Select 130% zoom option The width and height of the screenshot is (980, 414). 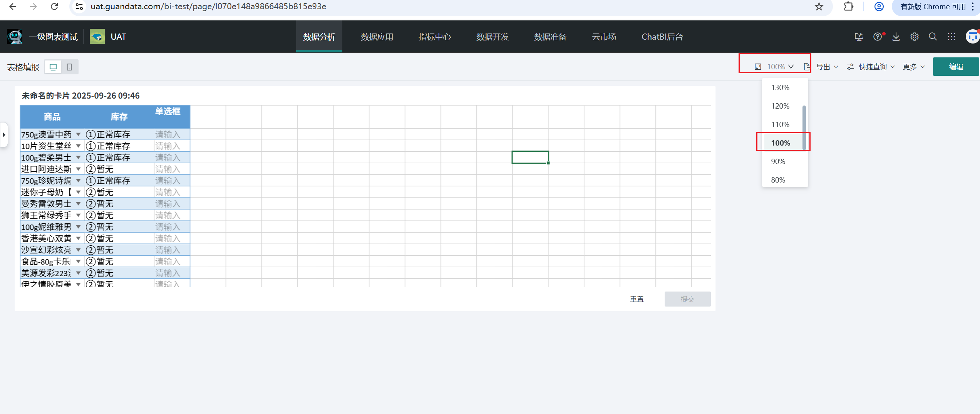pos(780,87)
